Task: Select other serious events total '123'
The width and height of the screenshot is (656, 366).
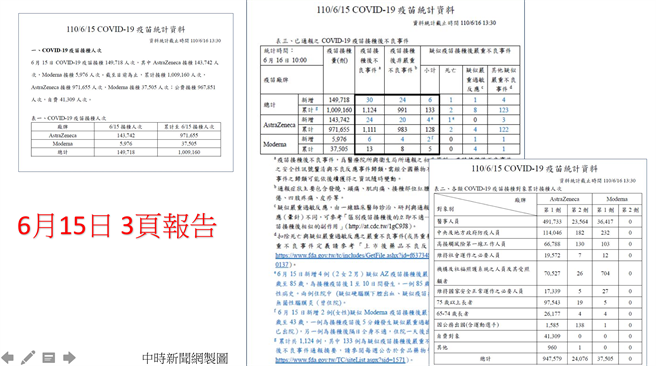Action: pyautogui.click(x=503, y=110)
